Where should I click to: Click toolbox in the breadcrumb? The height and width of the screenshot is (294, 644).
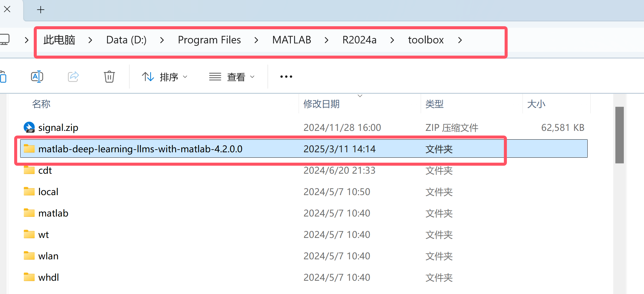426,40
